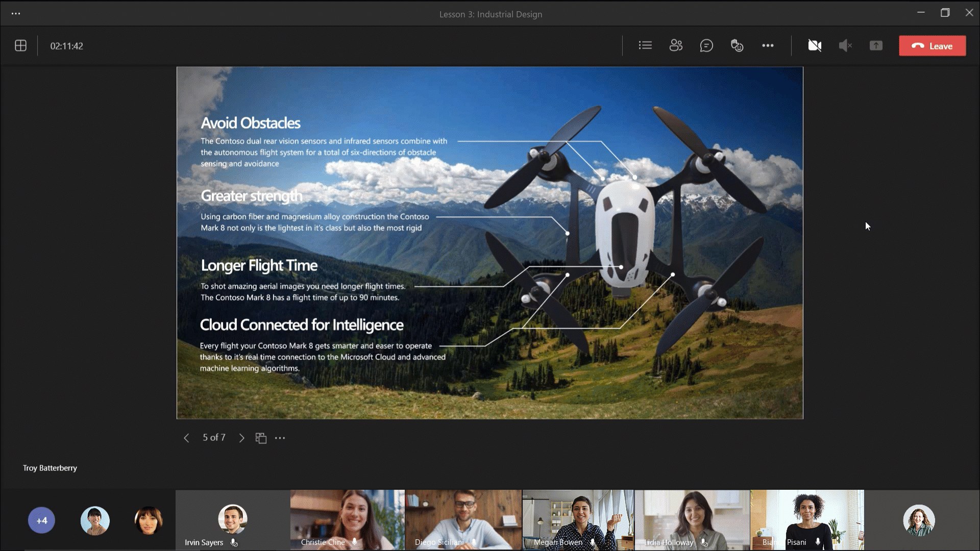Viewport: 980px width, 551px height.
Task: Go to the previous slide
Action: pyautogui.click(x=186, y=438)
